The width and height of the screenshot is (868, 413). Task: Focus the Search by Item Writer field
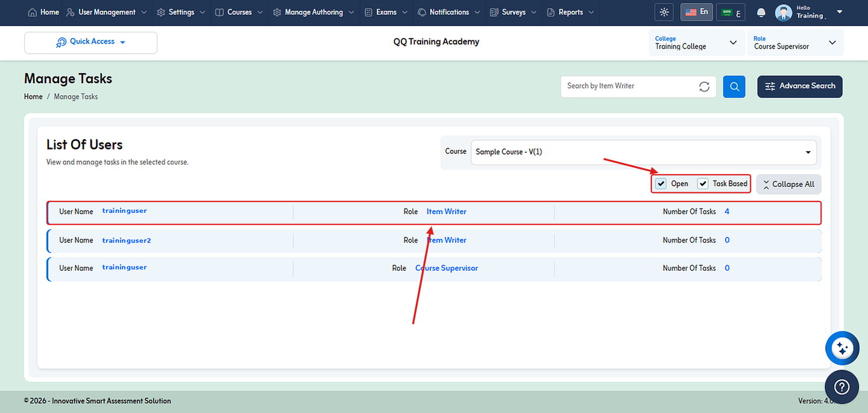point(630,86)
